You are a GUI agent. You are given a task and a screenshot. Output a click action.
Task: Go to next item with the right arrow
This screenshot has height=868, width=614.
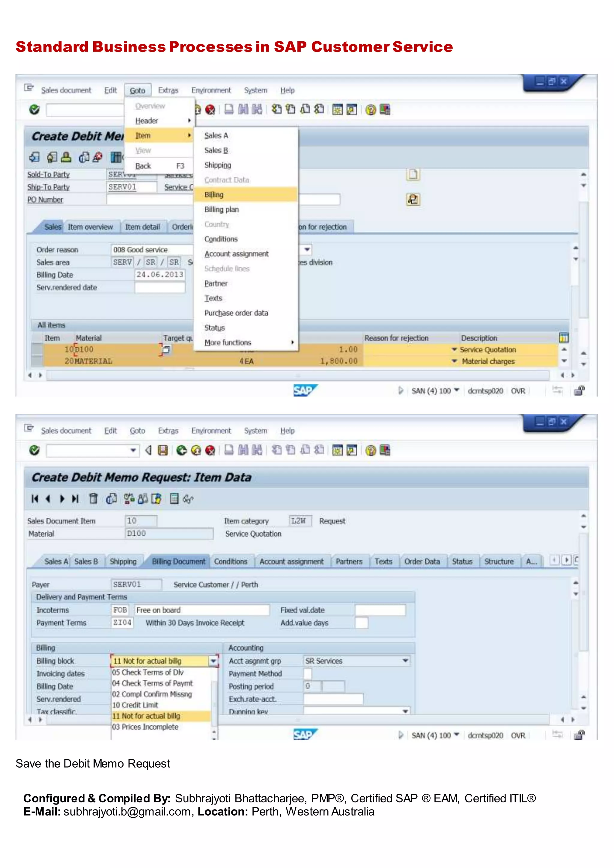tap(62, 499)
